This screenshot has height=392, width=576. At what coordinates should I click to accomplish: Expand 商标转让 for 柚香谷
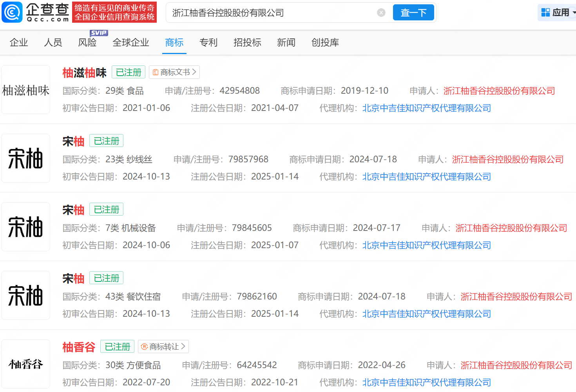[x=163, y=347]
